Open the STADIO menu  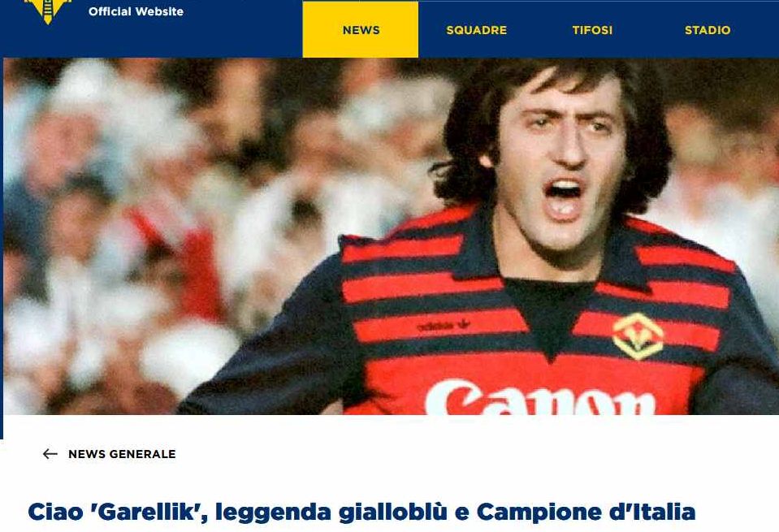tap(708, 30)
